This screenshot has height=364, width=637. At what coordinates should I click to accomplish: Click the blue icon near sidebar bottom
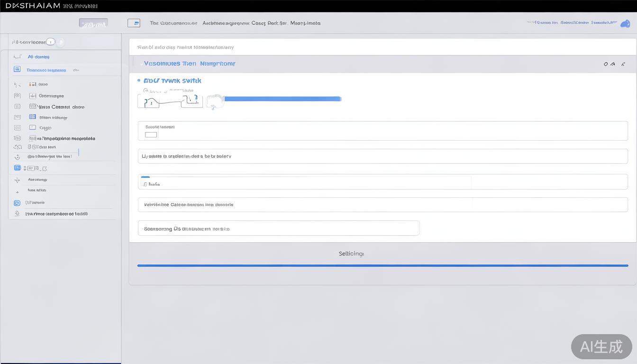click(17, 203)
